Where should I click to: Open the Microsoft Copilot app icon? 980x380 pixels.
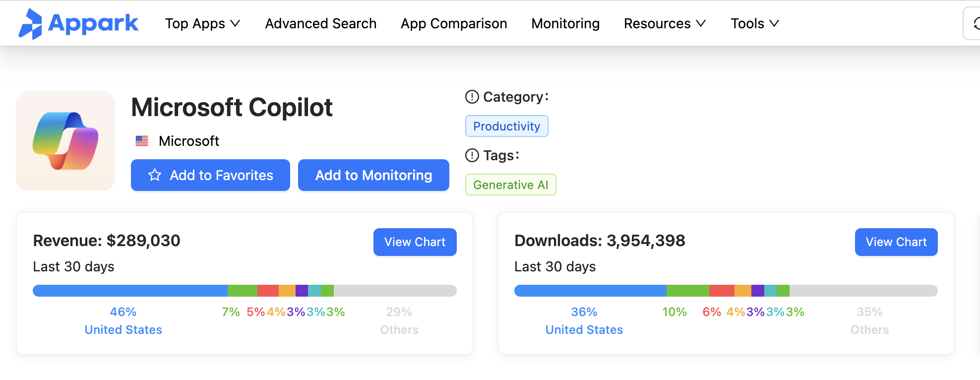pyautogui.click(x=65, y=141)
